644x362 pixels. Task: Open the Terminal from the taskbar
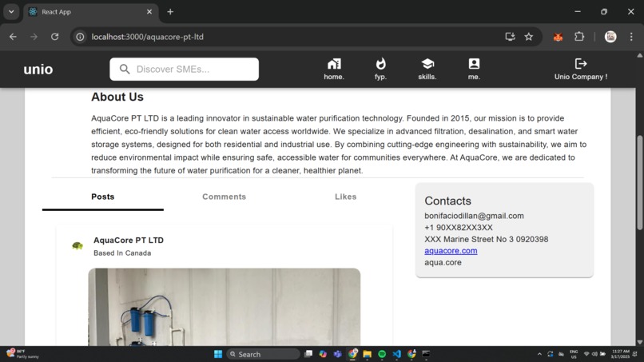pos(426,354)
